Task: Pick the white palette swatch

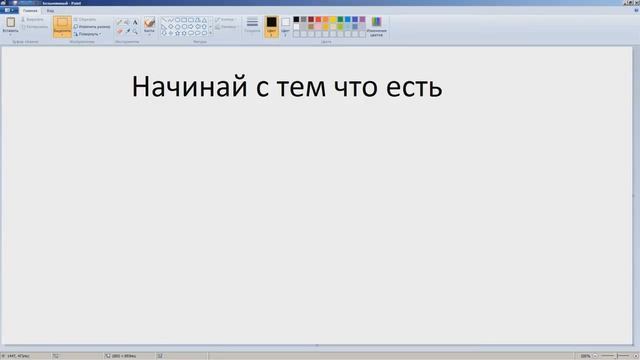Action: [296, 27]
